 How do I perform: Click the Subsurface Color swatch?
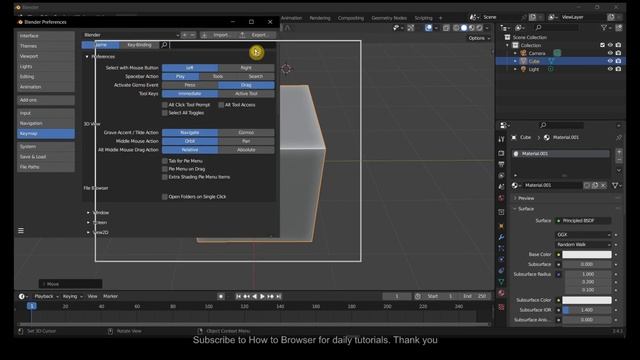click(x=587, y=300)
